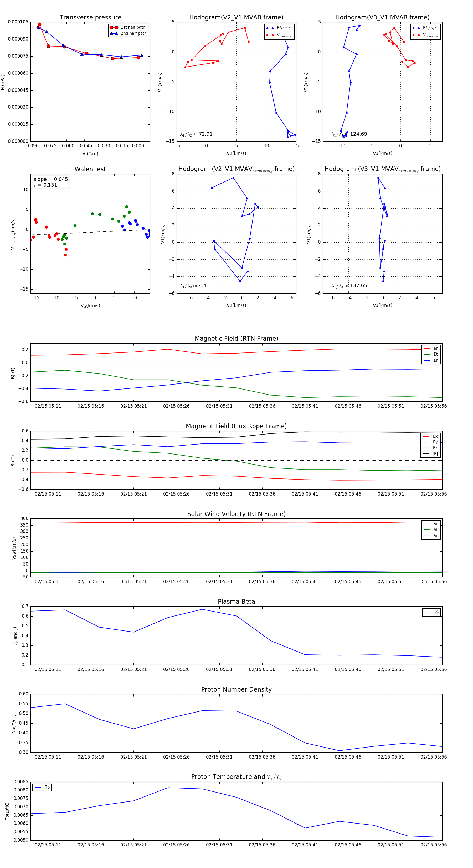Select the Vt legend entry
Viewport: 473px width, 868px height.
(x=431, y=530)
